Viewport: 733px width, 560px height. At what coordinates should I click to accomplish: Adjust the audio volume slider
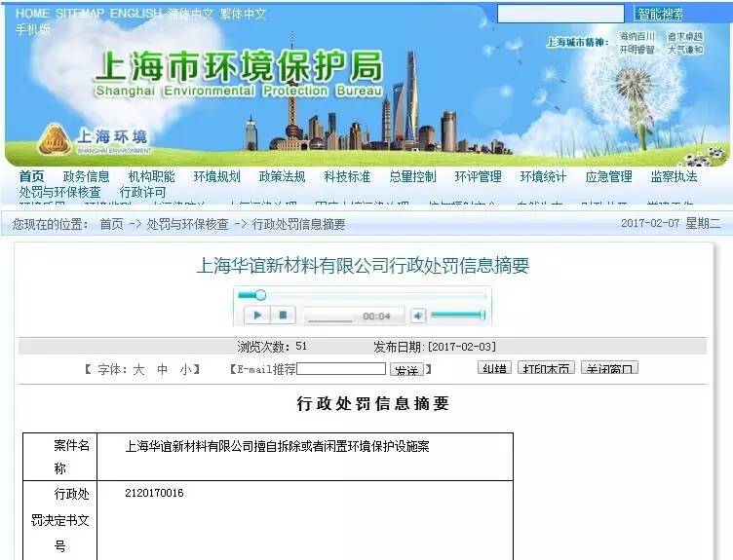click(457, 315)
